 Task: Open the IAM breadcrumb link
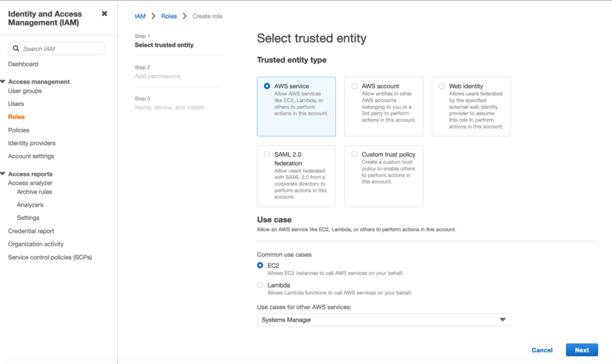pyautogui.click(x=140, y=16)
